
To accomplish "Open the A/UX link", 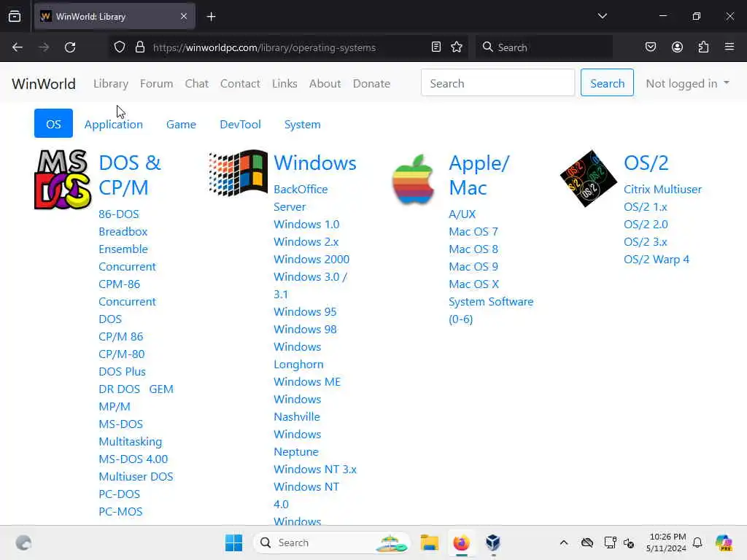I will (462, 214).
